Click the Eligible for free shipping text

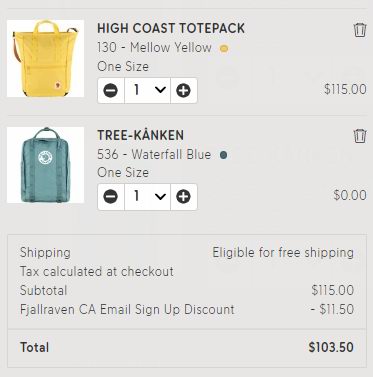pos(283,253)
